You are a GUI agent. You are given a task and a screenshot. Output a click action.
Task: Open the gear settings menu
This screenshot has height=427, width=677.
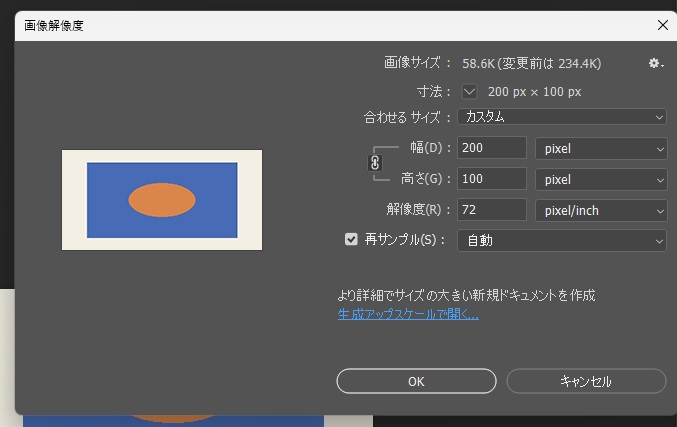pyautogui.click(x=656, y=63)
